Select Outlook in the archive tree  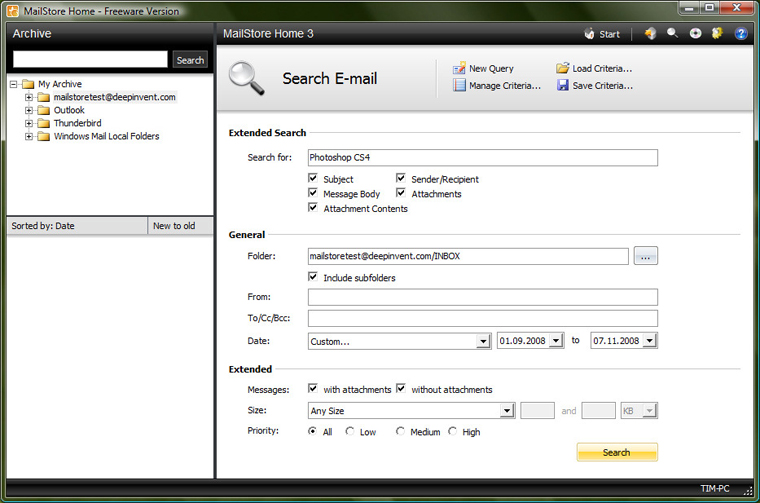tap(69, 110)
